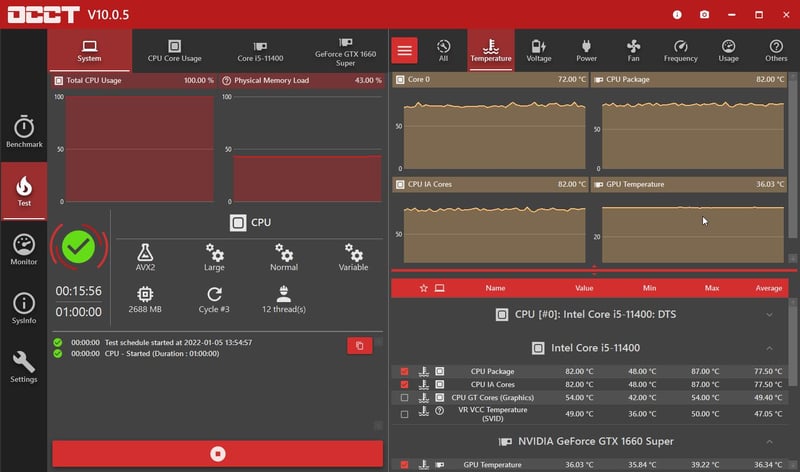Uncheck the CPU Package sensor checkbox
The image size is (800, 472).
point(404,371)
